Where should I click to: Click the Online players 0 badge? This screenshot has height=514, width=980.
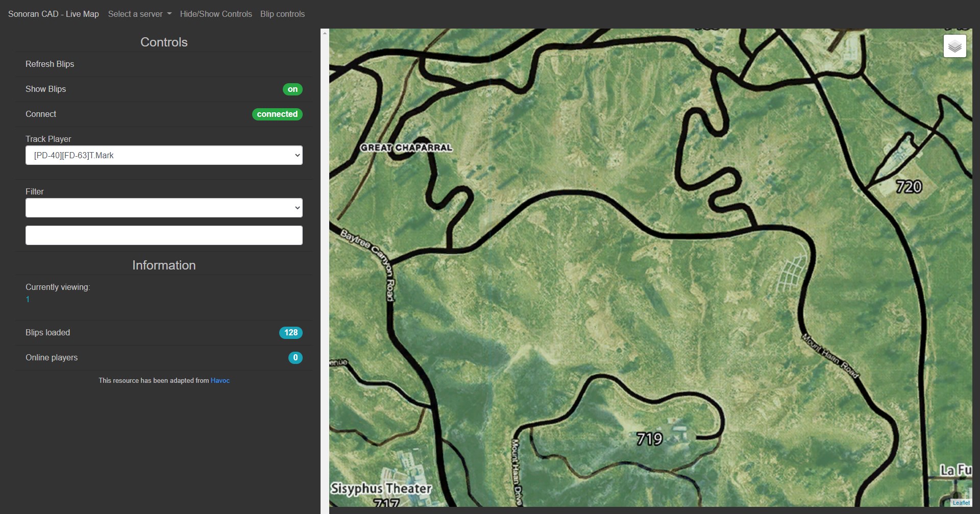[x=296, y=358]
